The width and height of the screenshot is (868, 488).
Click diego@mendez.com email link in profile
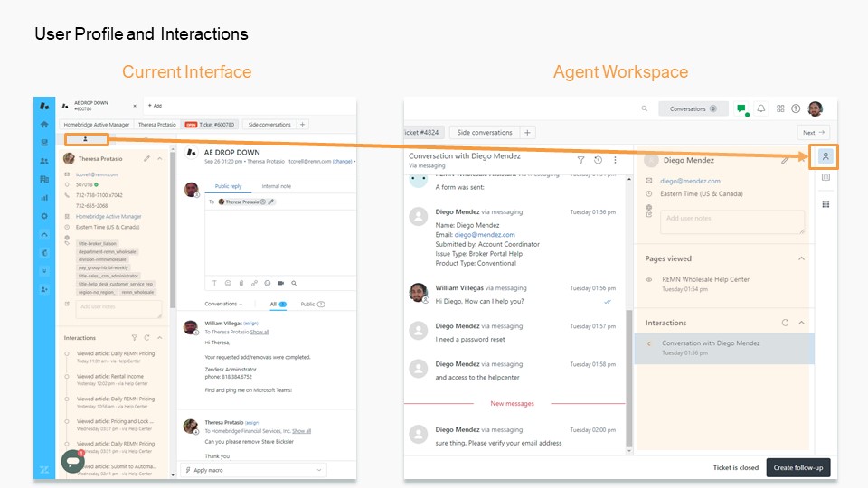[690, 181]
